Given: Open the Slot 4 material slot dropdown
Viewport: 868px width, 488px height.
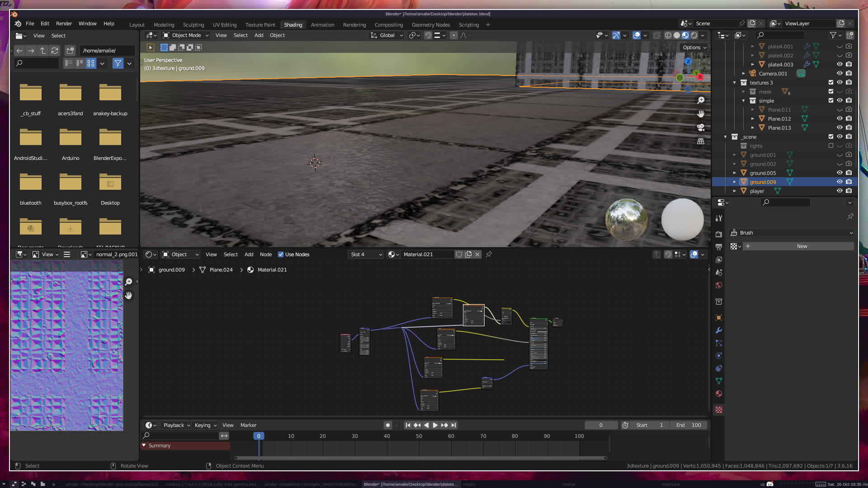Looking at the screenshot, I should 366,254.
